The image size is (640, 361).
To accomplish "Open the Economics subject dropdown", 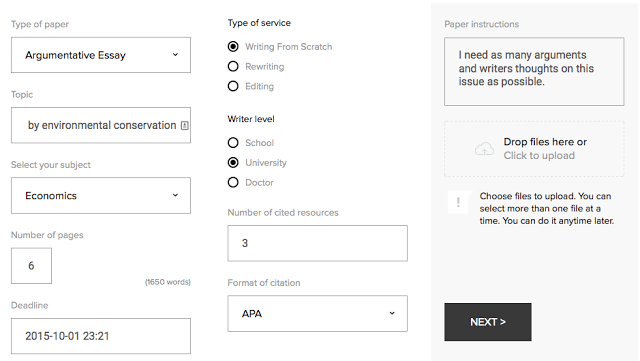I will tap(101, 196).
